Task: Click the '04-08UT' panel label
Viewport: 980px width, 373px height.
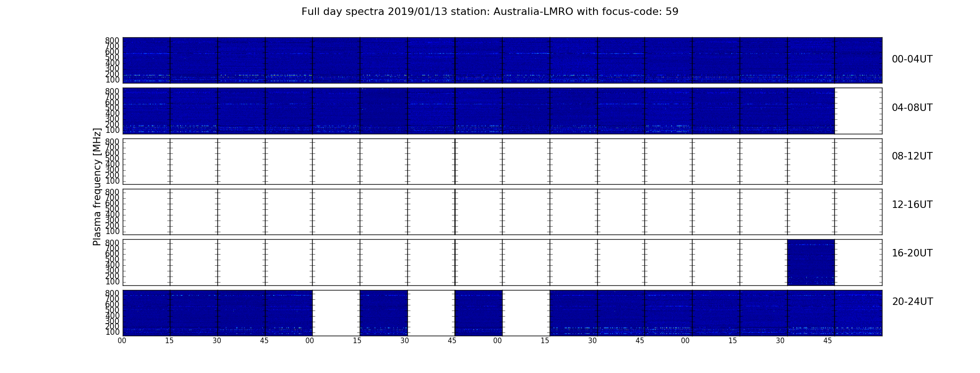Action: pos(912,108)
